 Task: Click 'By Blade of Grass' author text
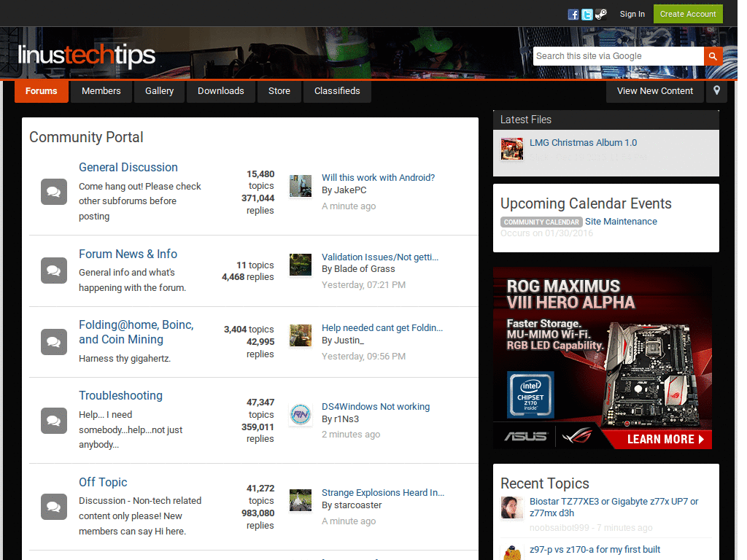coord(358,269)
